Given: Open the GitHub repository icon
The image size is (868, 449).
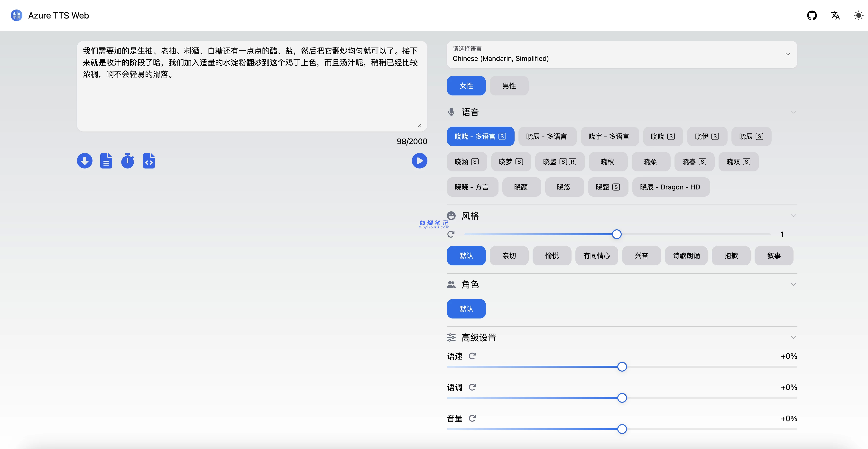Looking at the screenshot, I should pyautogui.click(x=812, y=16).
